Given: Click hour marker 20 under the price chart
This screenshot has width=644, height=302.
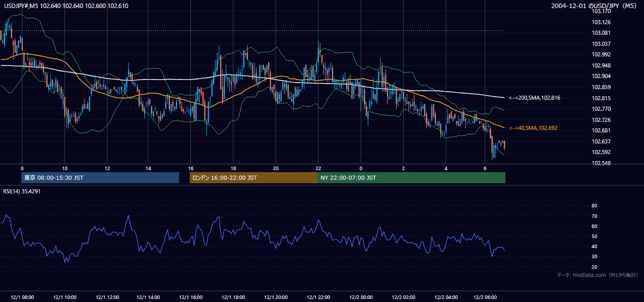Looking at the screenshot, I should (x=276, y=168).
